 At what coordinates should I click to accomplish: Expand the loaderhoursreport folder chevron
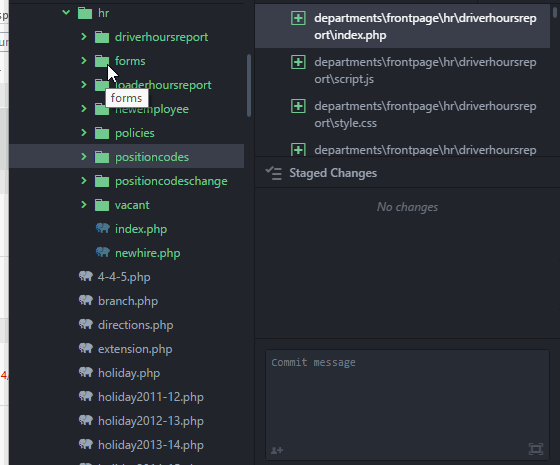(84, 84)
